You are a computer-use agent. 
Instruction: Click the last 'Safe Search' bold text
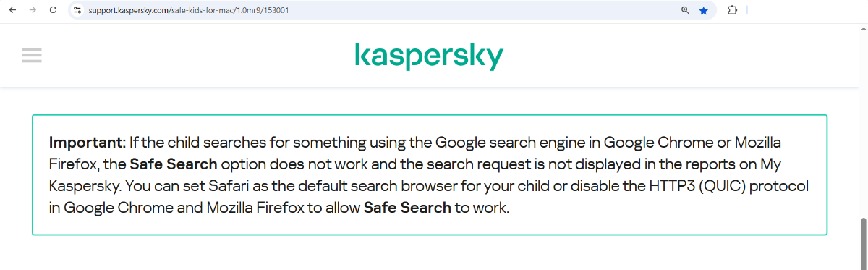(x=407, y=208)
